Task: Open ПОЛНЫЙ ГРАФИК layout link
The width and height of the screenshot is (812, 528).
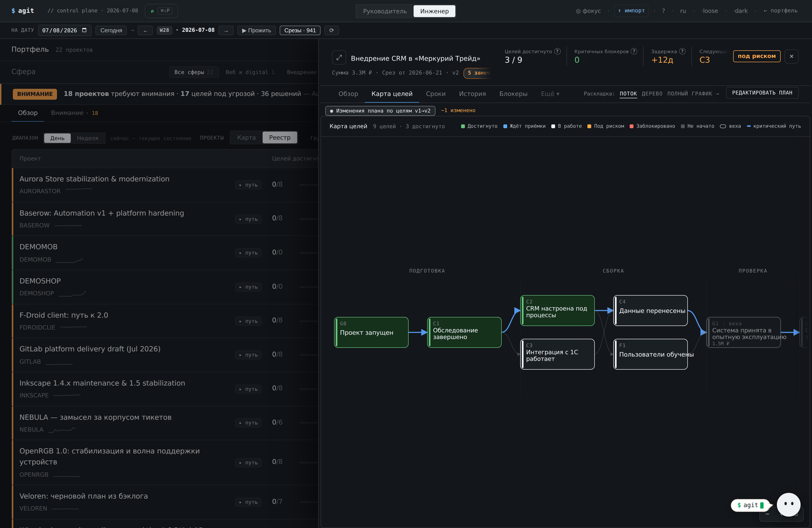Action: pos(693,94)
